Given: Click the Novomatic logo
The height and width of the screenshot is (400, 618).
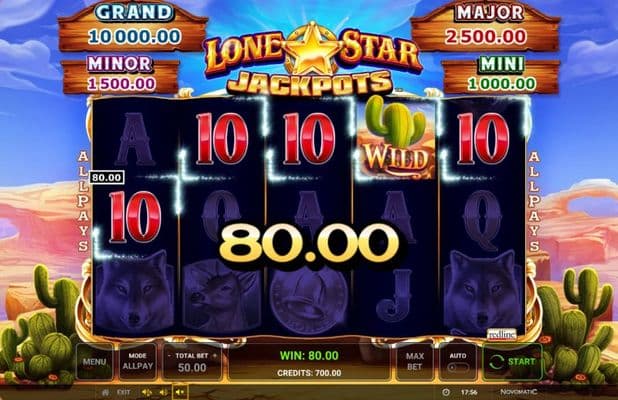Looking at the screenshot, I should click(x=518, y=392).
